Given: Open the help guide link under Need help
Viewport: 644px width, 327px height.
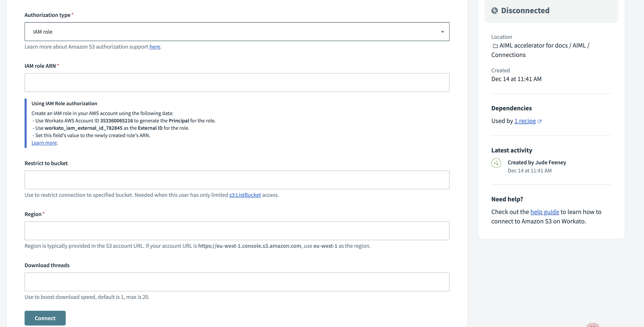Looking at the screenshot, I should point(545,212).
